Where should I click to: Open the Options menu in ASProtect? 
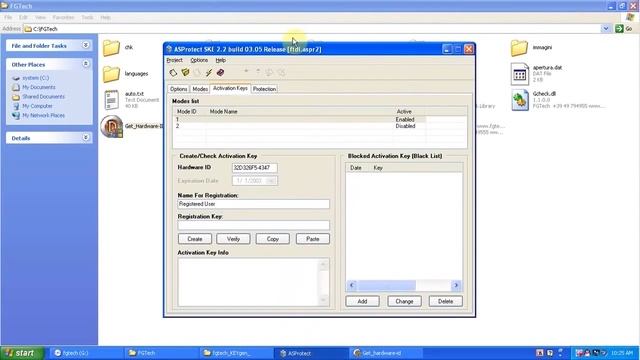point(199,60)
